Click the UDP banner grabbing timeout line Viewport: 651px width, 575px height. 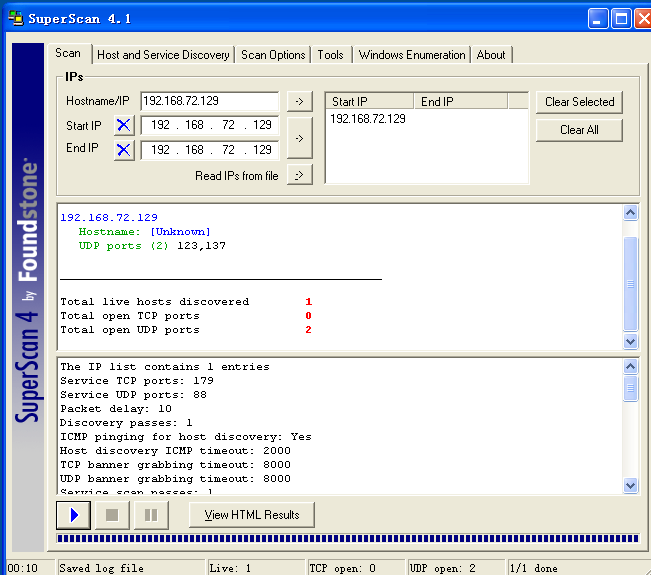pos(175,479)
